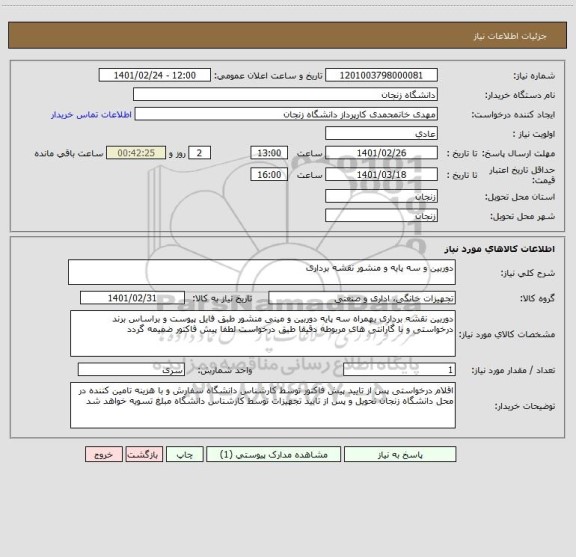The image size is (576, 557).
Task: Click the 'مشخصات کالای مورد نیاز:' label
Action: [507, 335]
